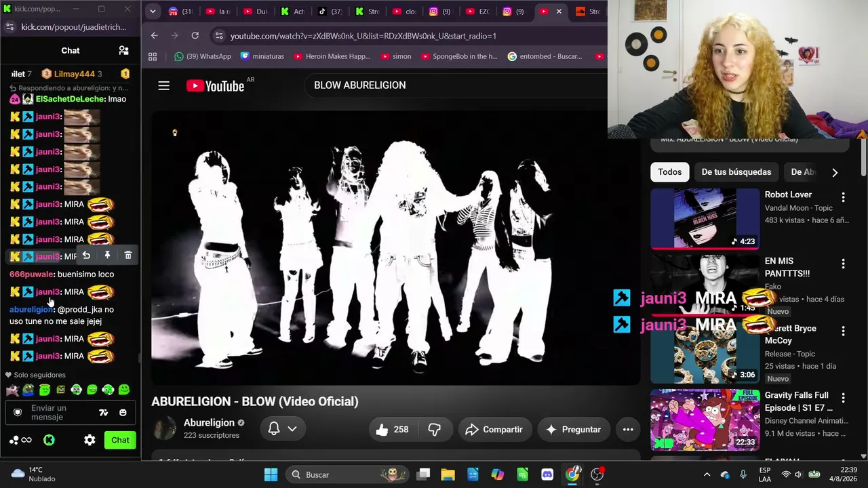The width and height of the screenshot is (868, 488).
Task: Select the De tus búsquedas filter chip
Action: point(736,172)
